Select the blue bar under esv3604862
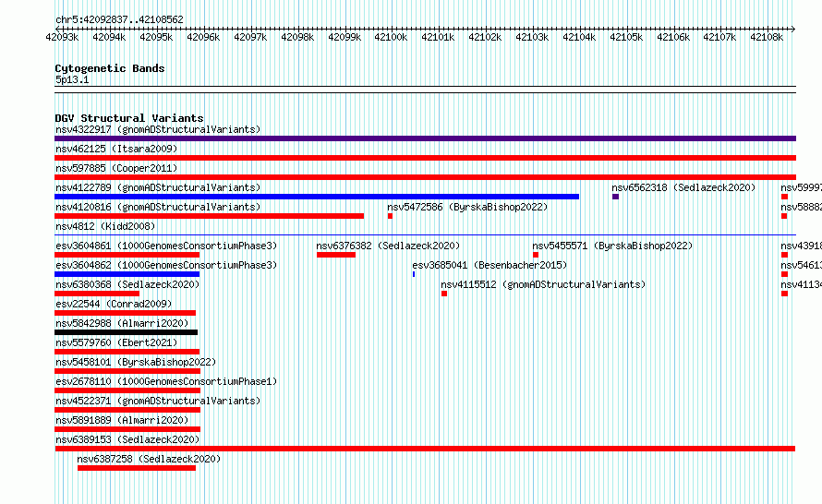Screen dimensions: 822x504 click(x=127, y=274)
